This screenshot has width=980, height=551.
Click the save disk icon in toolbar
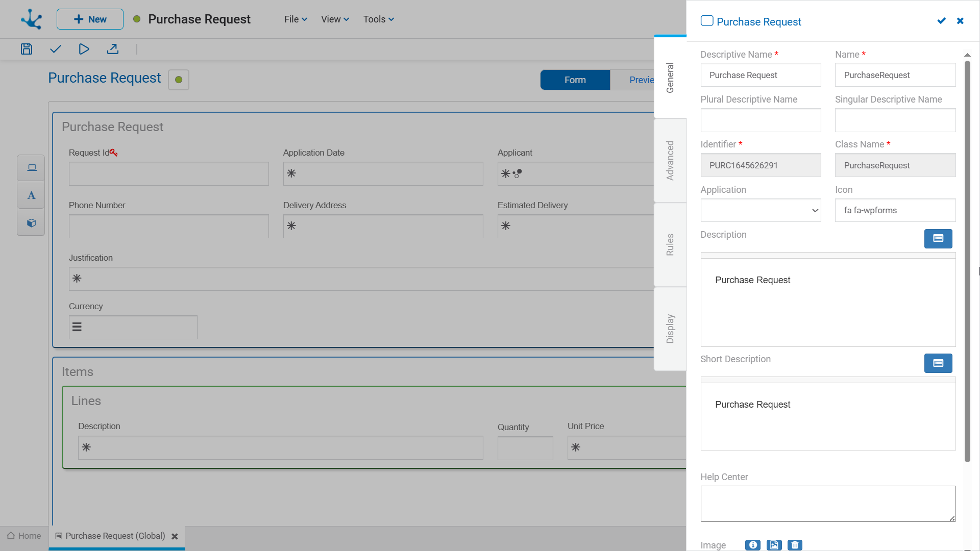click(x=27, y=49)
